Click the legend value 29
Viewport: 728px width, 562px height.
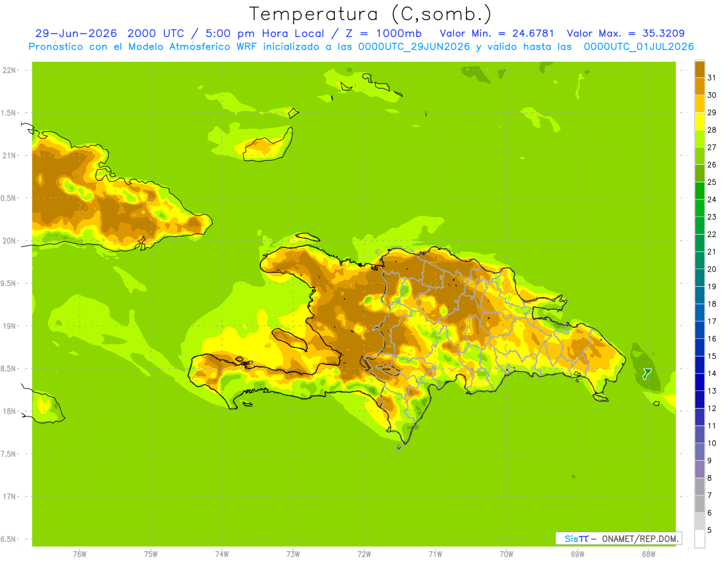(712, 113)
